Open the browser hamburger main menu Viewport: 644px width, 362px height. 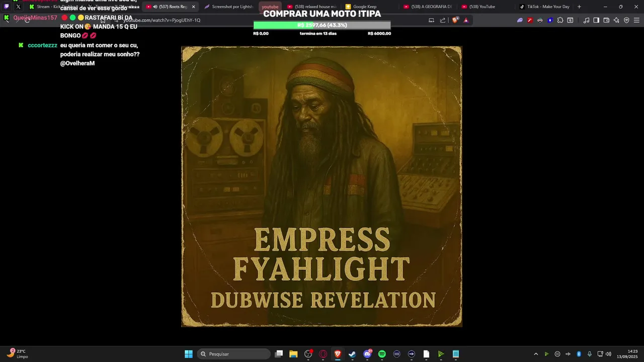point(636,20)
